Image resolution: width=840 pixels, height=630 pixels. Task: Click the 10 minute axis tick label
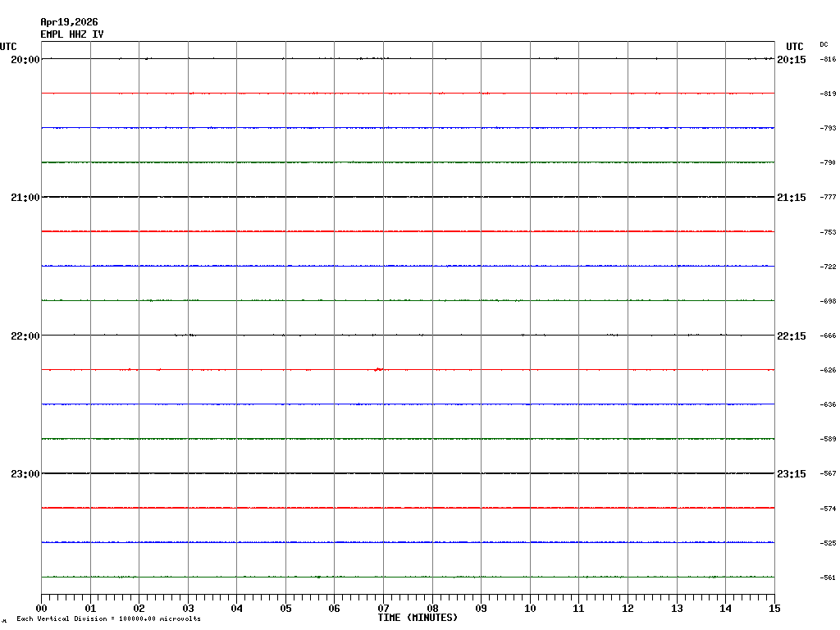point(530,609)
